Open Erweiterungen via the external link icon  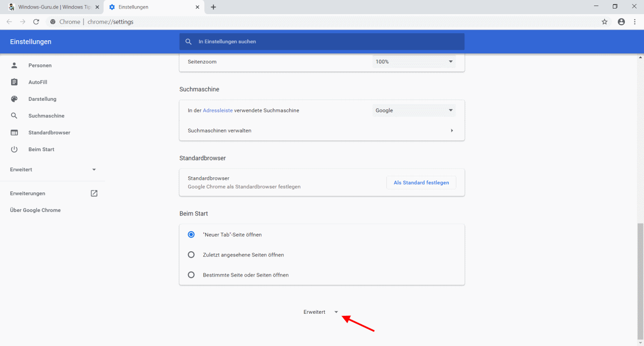click(94, 193)
